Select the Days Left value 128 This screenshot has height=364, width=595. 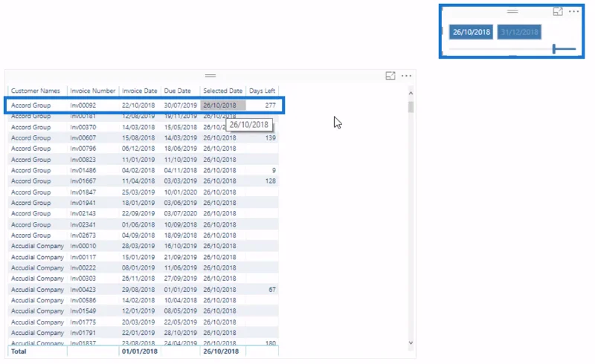pos(270,181)
